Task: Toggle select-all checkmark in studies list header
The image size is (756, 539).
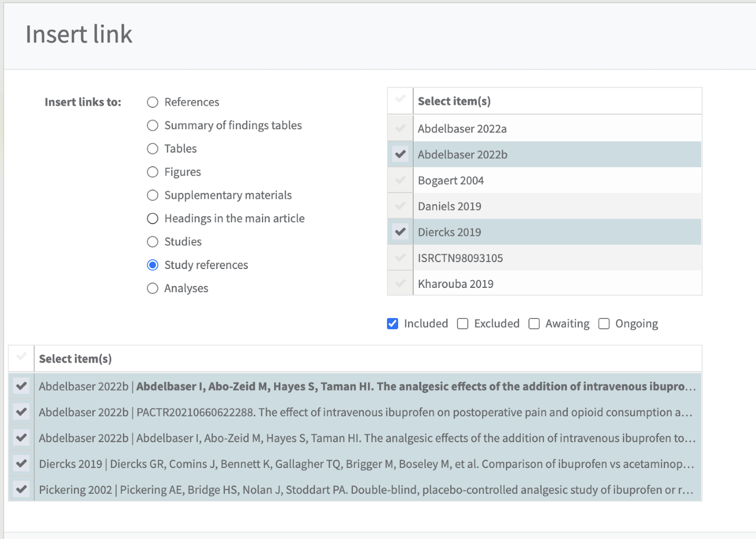Action: [x=401, y=99]
